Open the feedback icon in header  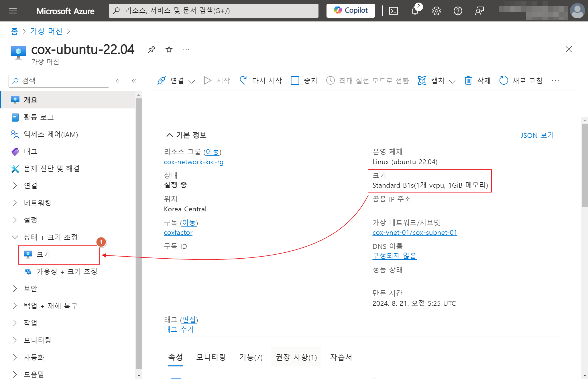(x=479, y=11)
